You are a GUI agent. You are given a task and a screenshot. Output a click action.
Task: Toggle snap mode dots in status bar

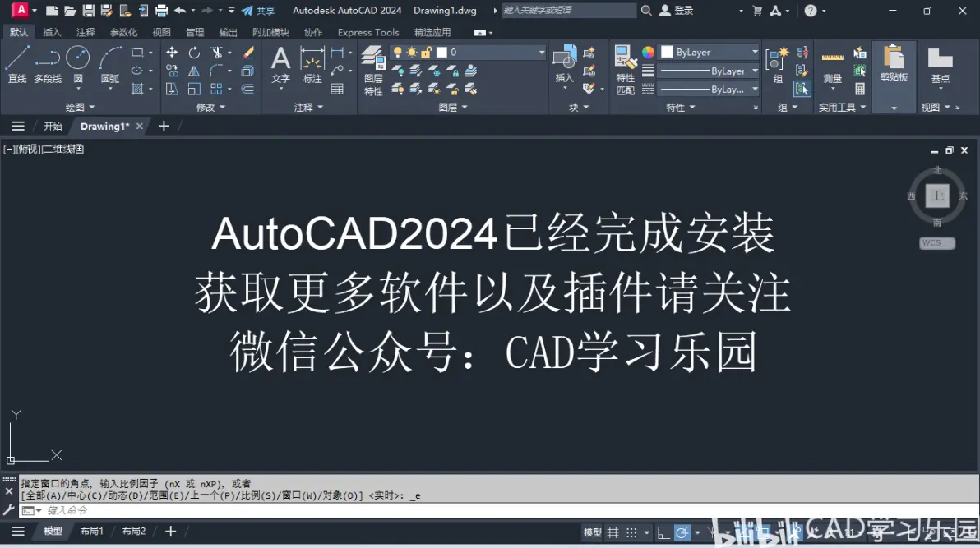[632, 532]
